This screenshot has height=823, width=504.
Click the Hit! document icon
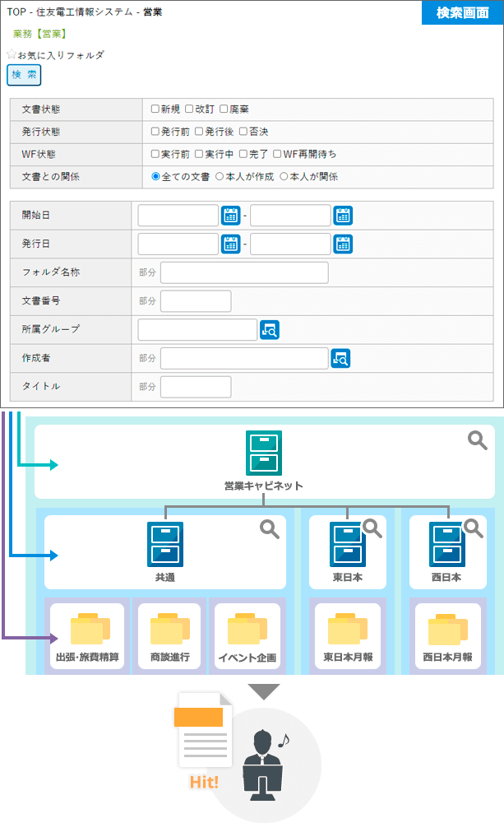[205, 729]
